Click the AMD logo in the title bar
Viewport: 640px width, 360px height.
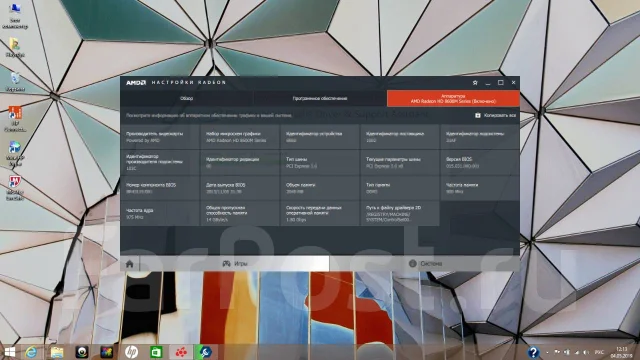click(136, 82)
